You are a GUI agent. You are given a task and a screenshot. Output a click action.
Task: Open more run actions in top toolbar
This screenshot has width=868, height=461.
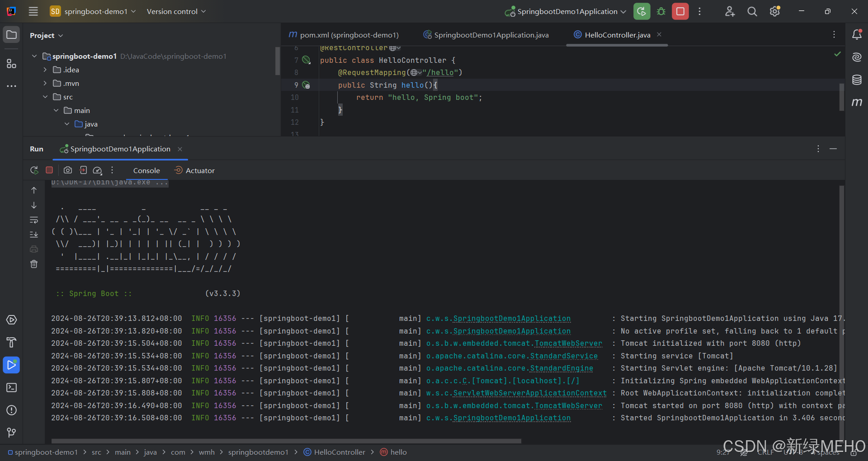point(699,11)
